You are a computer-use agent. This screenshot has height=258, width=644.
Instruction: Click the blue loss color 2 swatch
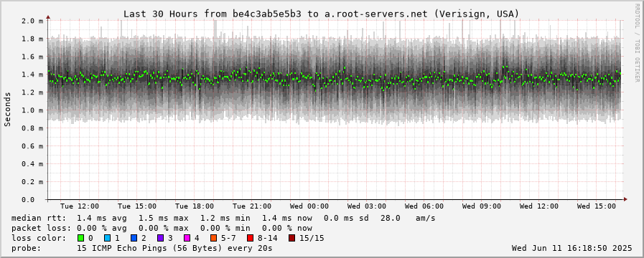134,238
